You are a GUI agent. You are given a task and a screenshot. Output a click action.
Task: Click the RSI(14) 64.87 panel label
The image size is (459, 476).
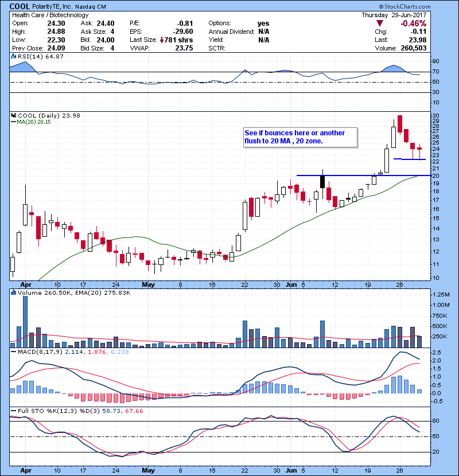pos(41,56)
